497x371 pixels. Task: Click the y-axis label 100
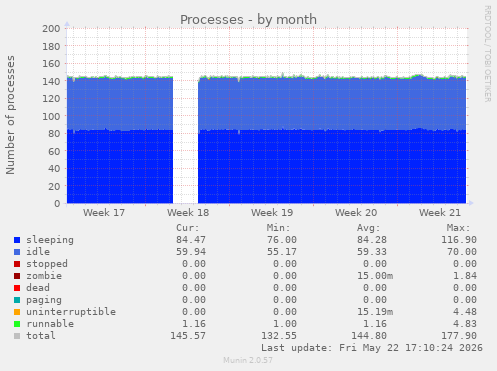(51, 116)
